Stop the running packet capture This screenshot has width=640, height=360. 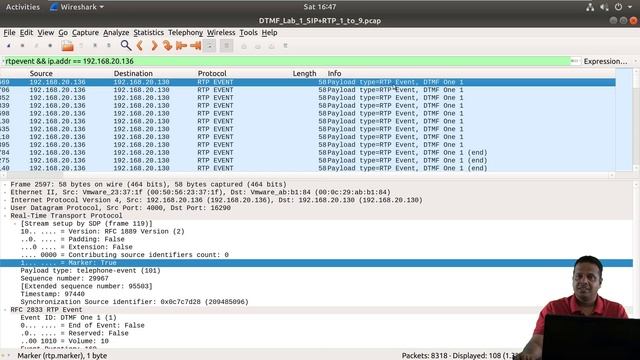pos(22,46)
